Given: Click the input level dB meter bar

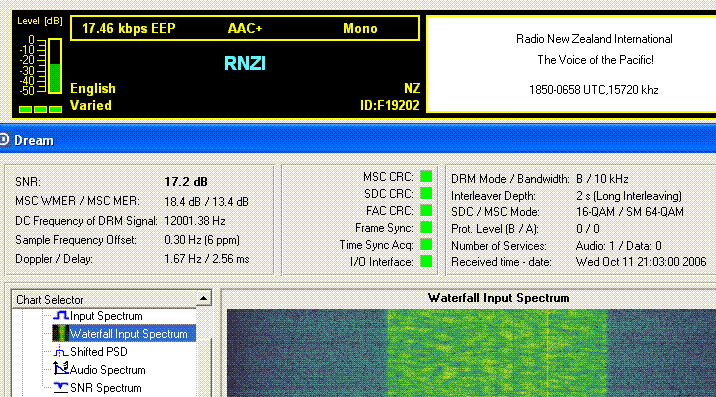Looking at the screenshot, I should (55, 66).
